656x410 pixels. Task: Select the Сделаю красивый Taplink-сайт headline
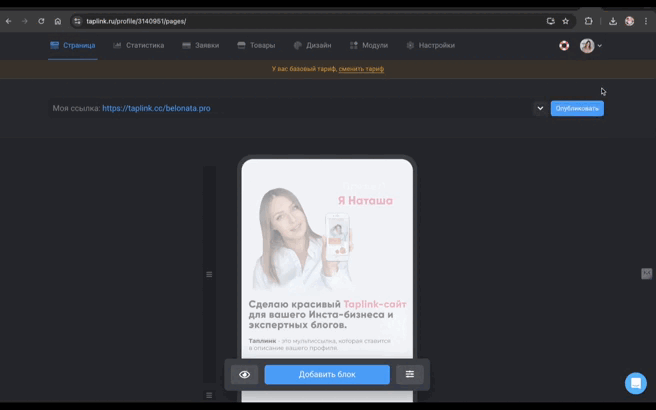coord(328,315)
